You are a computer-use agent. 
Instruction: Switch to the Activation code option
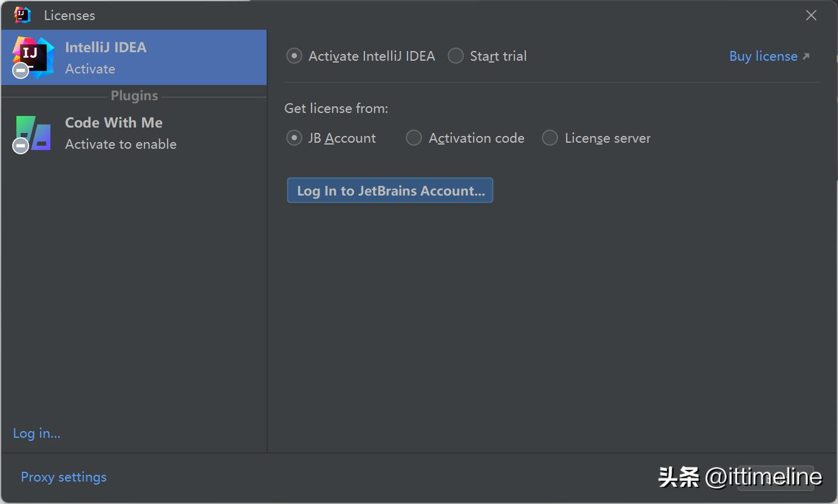[x=465, y=138]
